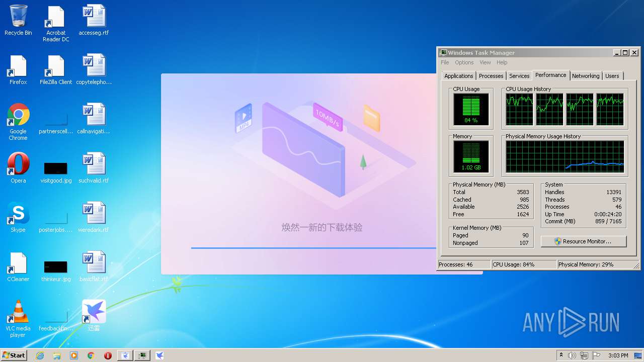The width and height of the screenshot is (644, 362).
Task: Open Options menu in Task Manager
Action: 464,62
